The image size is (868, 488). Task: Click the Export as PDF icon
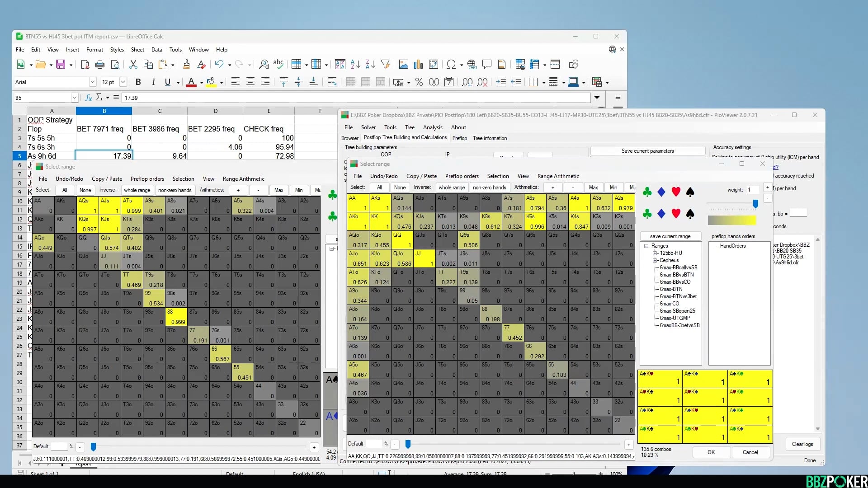[x=85, y=65]
